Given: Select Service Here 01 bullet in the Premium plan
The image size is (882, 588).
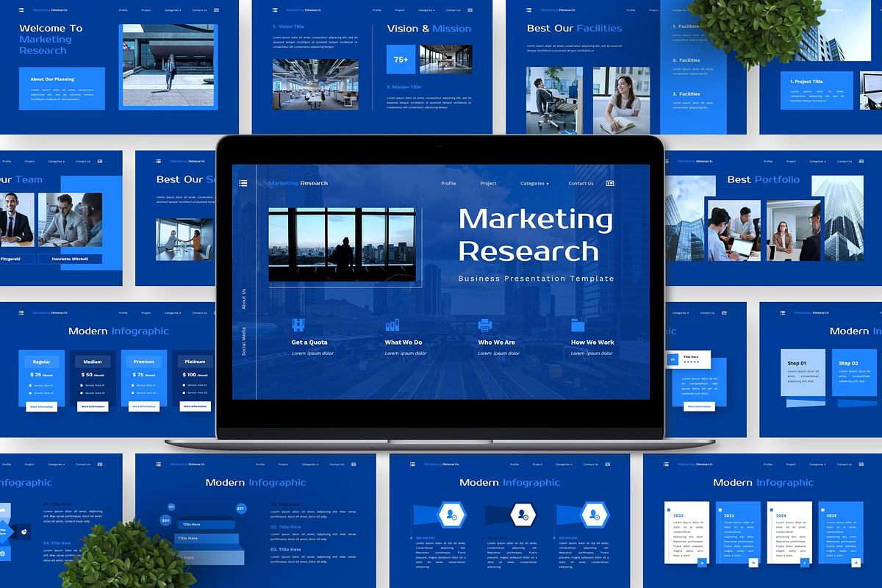Looking at the screenshot, I should [133, 385].
